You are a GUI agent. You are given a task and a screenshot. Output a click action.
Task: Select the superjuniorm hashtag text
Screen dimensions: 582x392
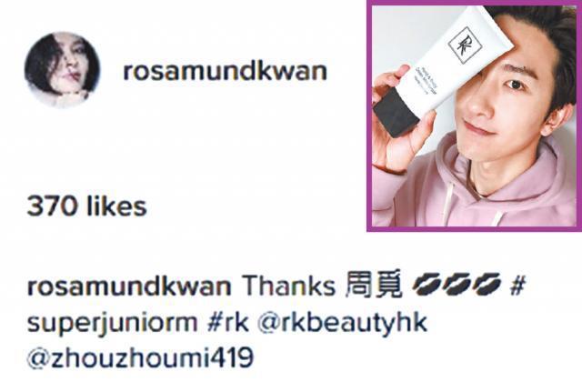pyautogui.click(x=112, y=324)
